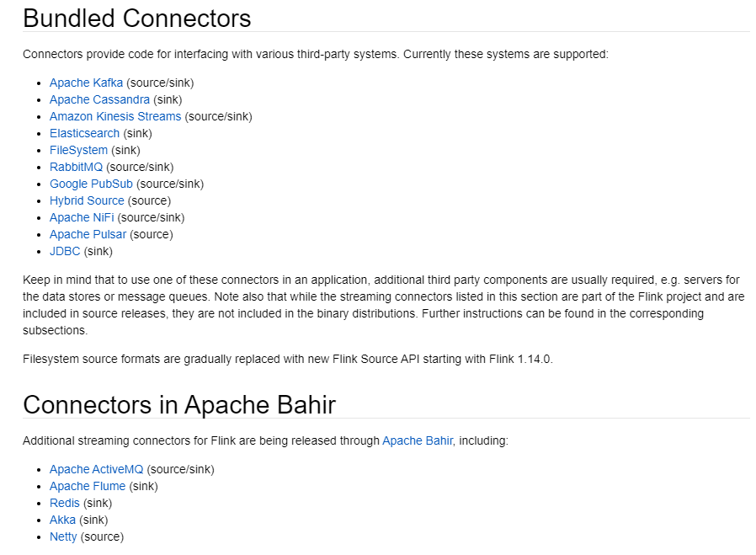Open the Apache Cassandra link
Image resolution: width=756 pixels, height=555 pixels.
click(x=99, y=100)
